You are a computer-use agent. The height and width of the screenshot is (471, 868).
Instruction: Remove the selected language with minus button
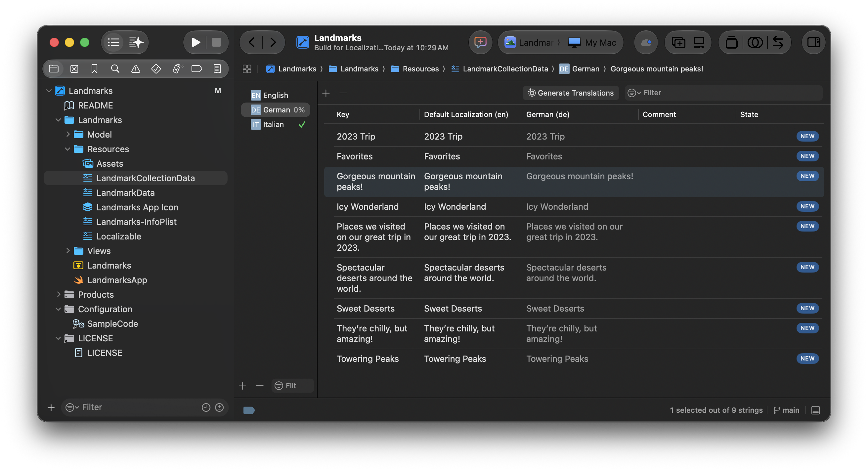[x=259, y=385]
